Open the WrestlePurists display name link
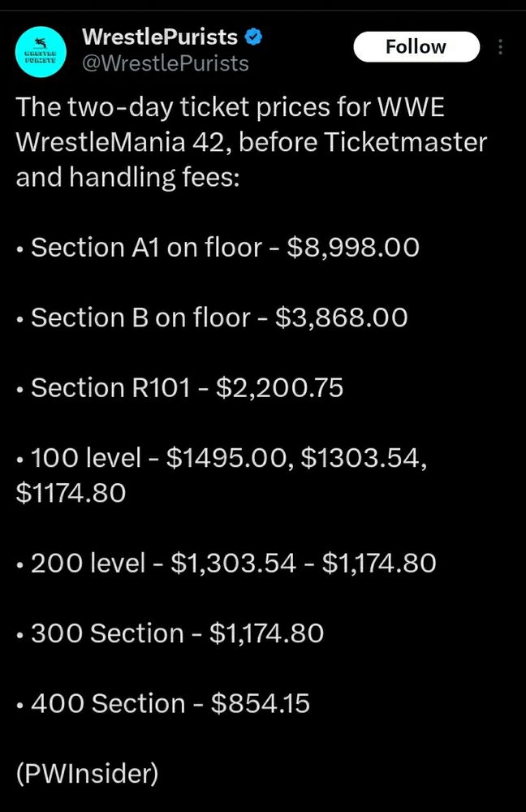The image size is (526, 812). click(x=160, y=37)
